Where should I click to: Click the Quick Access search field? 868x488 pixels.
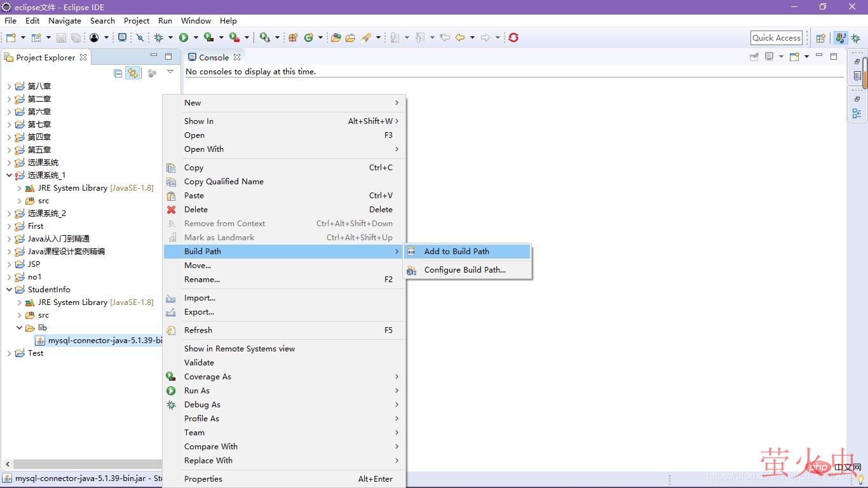coord(776,38)
